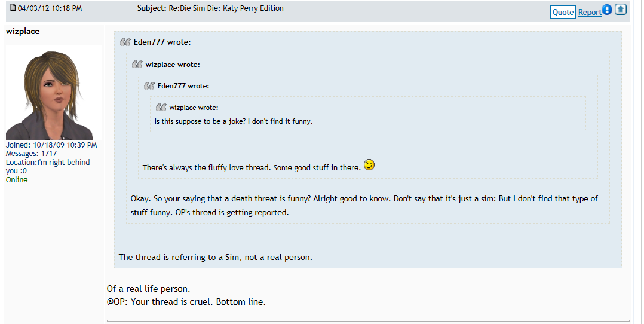
Task: Click the blue exclamation report icon
Action: [x=607, y=10]
